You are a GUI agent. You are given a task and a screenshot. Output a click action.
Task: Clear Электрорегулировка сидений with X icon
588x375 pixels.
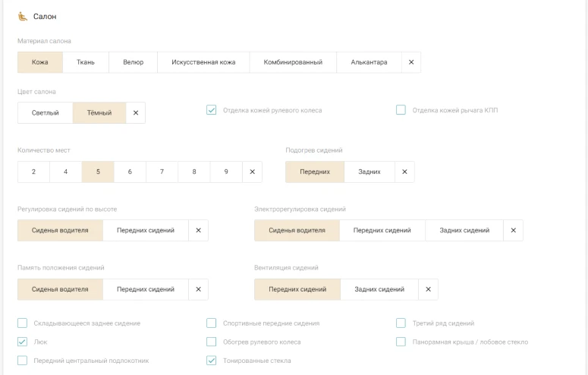coord(513,230)
